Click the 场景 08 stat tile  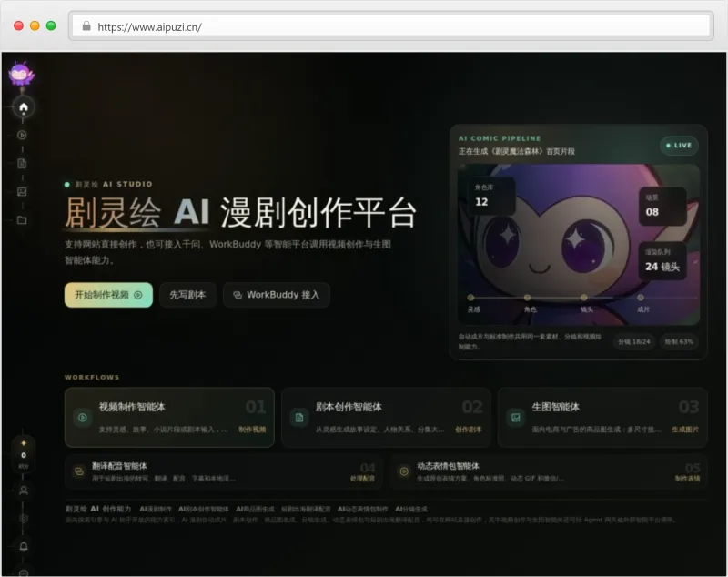[x=662, y=206]
